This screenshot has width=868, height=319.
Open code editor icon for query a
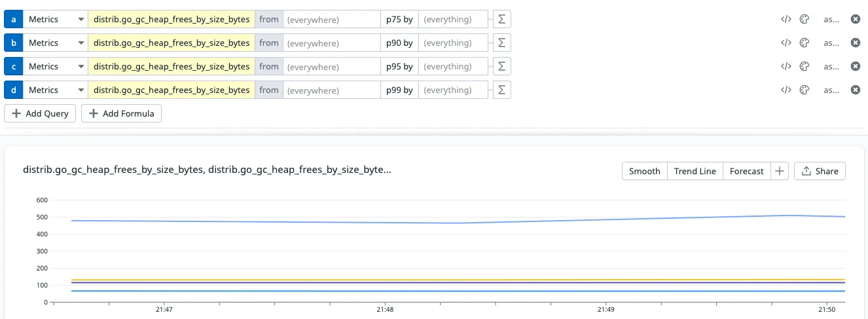point(786,20)
